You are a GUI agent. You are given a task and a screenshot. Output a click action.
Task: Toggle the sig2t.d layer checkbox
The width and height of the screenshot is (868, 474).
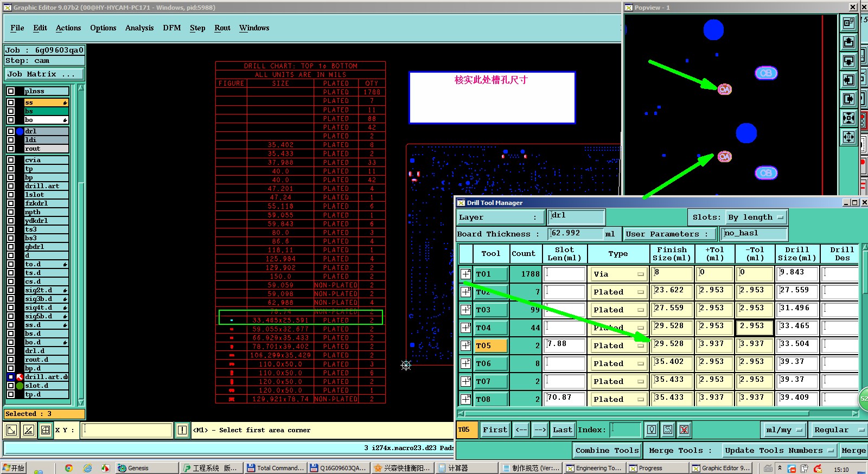(x=11, y=290)
